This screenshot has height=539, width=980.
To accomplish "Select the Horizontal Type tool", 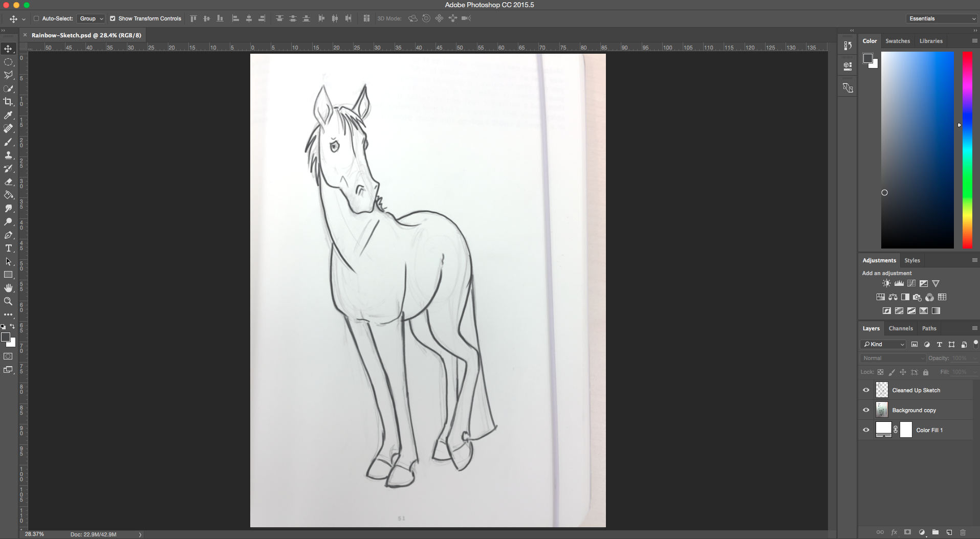I will pyautogui.click(x=8, y=249).
